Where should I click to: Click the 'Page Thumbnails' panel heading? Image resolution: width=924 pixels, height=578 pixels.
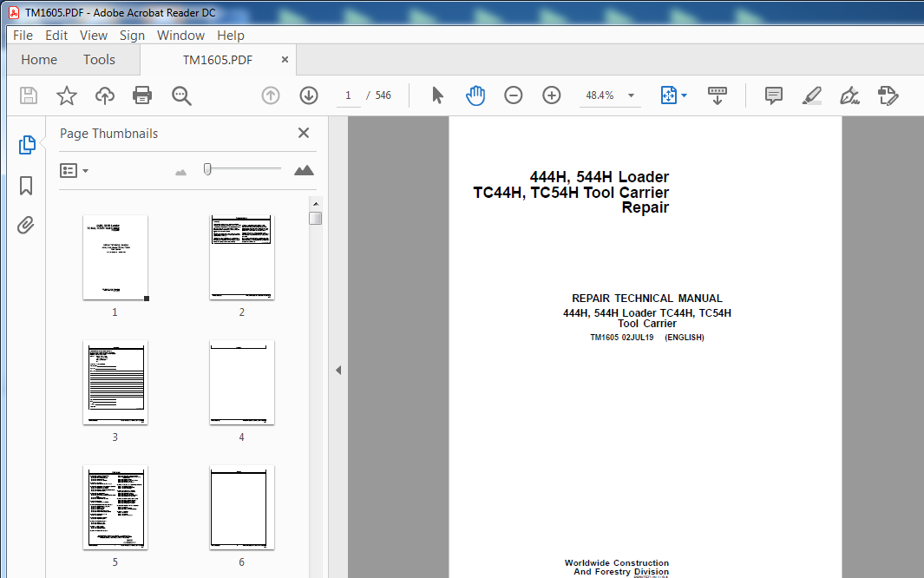pyautogui.click(x=109, y=134)
